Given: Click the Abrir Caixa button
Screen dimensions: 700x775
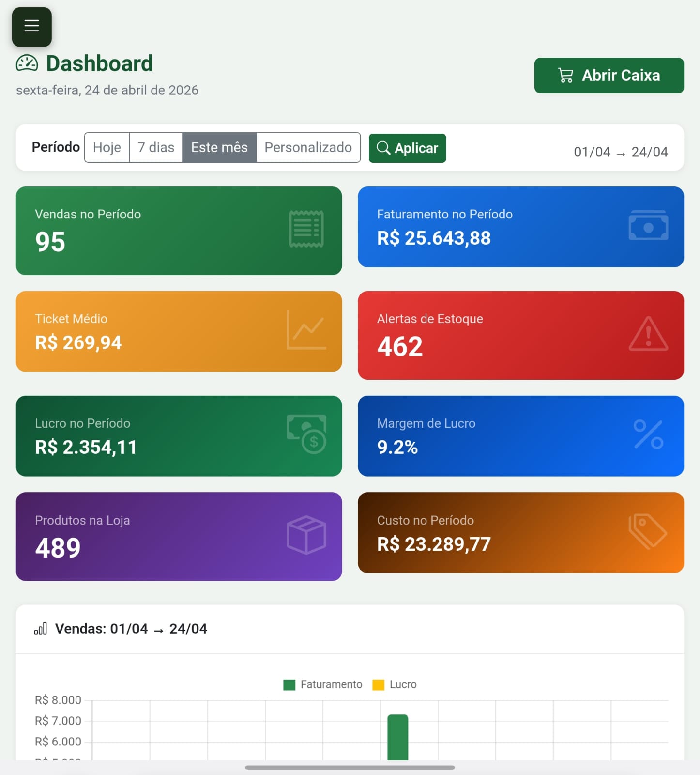Looking at the screenshot, I should 609,76.
